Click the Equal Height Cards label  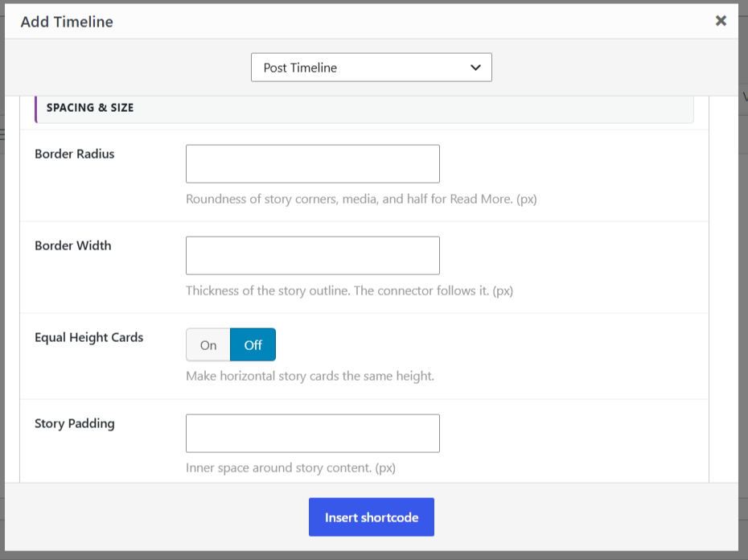(x=88, y=337)
